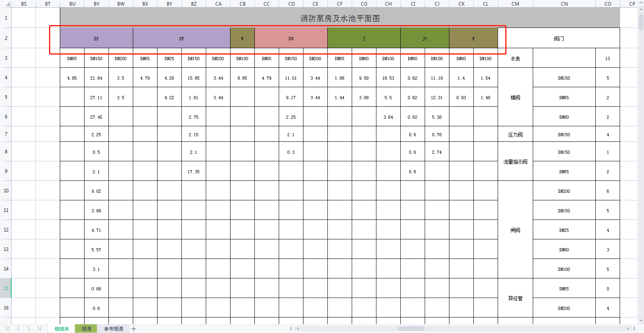Click the select-all corner triangle
Viewport: 644px width, 333px height.
pos(8,4)
